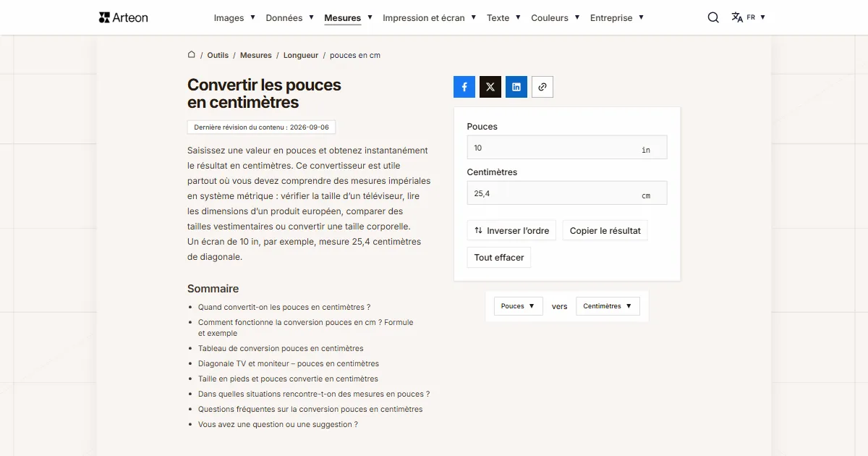This screenshot has width=868, height=456.
Task: Go to 'Quand convertit-on les pouces en centimètres ?'
Action: [x=284, y=307]
